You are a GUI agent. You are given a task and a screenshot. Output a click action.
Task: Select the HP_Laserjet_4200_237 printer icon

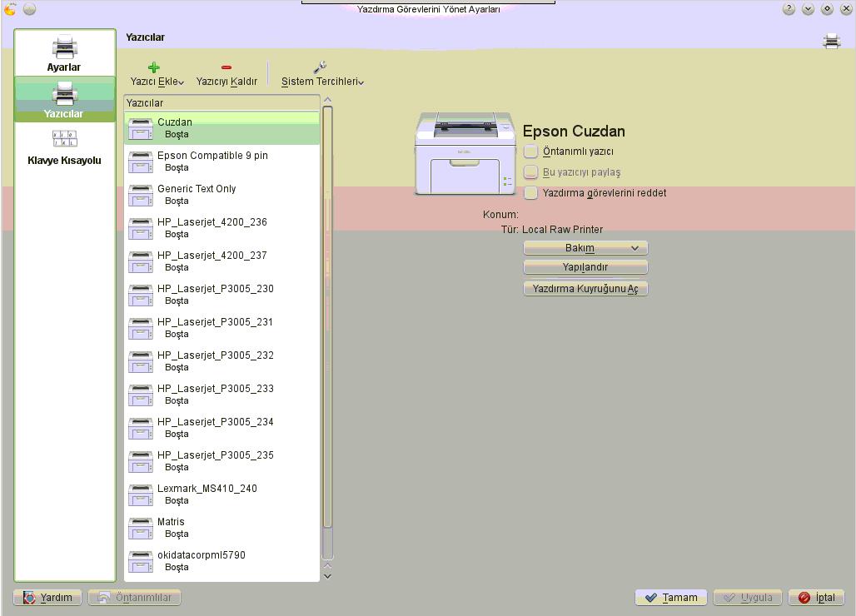tap(140, 261)
